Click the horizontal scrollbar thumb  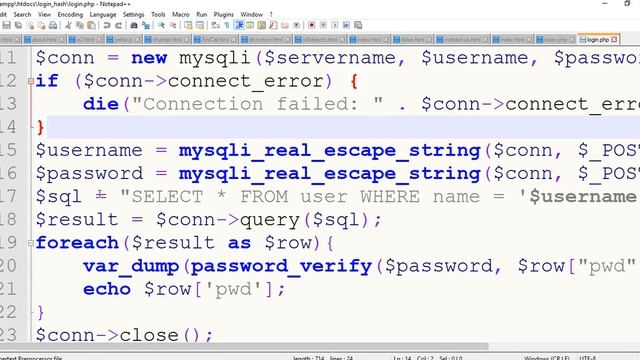coord(244,346)
